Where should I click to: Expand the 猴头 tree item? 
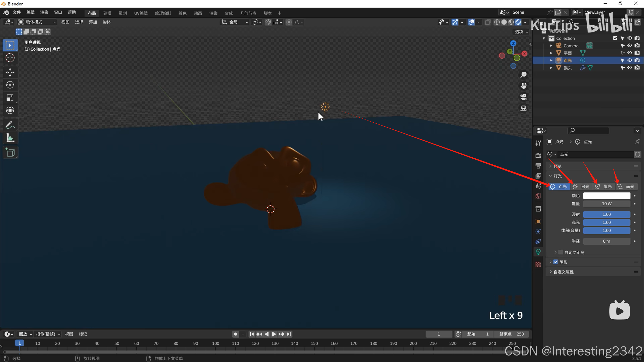[551, 68]
